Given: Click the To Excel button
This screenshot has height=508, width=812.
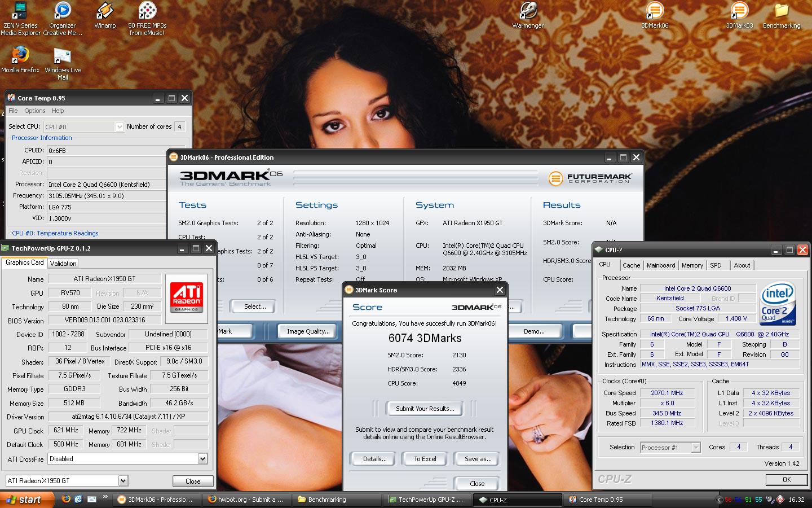Looking at the screenshot, I should (x=425, y=459).
